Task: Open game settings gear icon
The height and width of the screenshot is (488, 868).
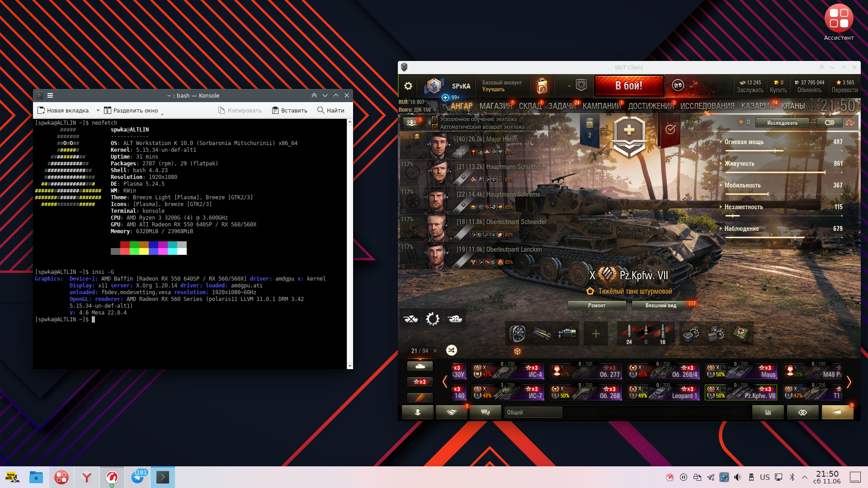Action: pyautogui.click(x=408, y=86)
